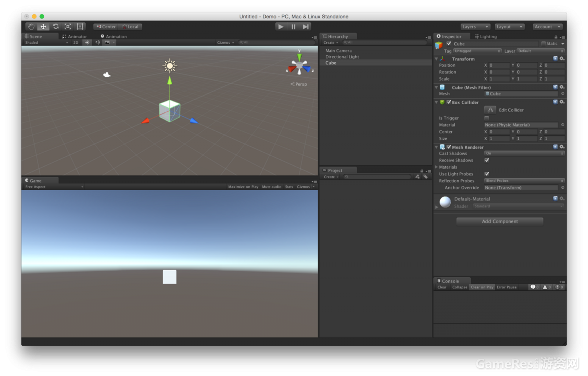Open the Layers dropdown
The width and height of the screenshot is (588, 376).
[x=475, y=26]
